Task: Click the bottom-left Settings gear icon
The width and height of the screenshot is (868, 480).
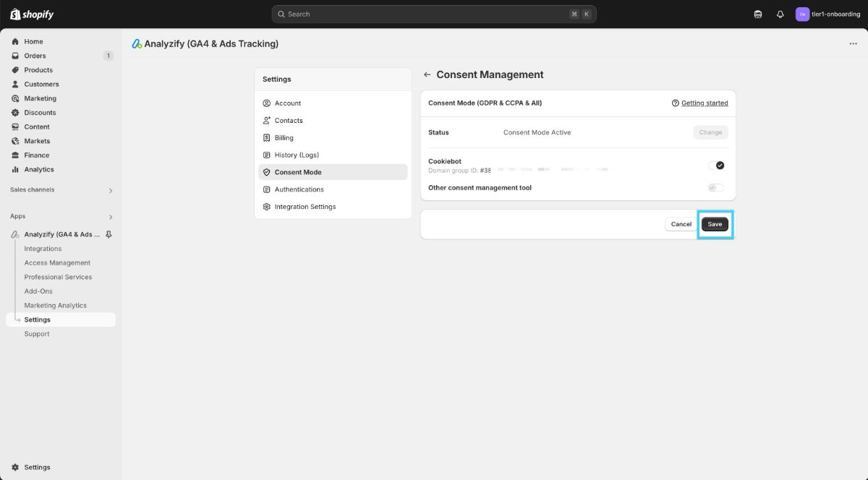Action: [x=15, y=468]
